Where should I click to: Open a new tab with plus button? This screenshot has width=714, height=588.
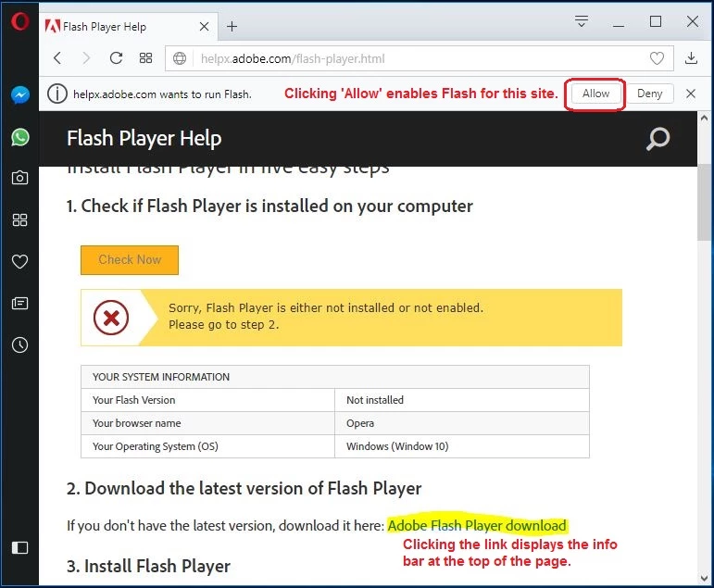point(232,27)
